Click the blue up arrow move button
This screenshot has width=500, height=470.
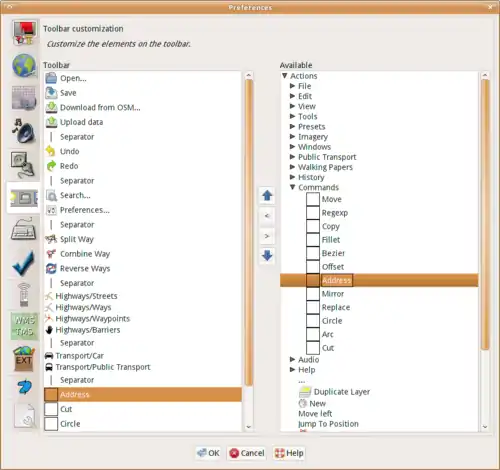point(267,195)
